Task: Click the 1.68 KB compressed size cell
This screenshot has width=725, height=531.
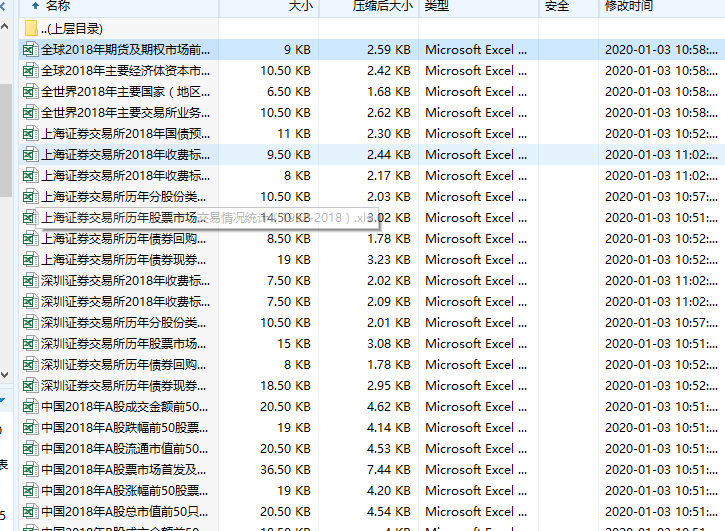Action: pos(388,92)
